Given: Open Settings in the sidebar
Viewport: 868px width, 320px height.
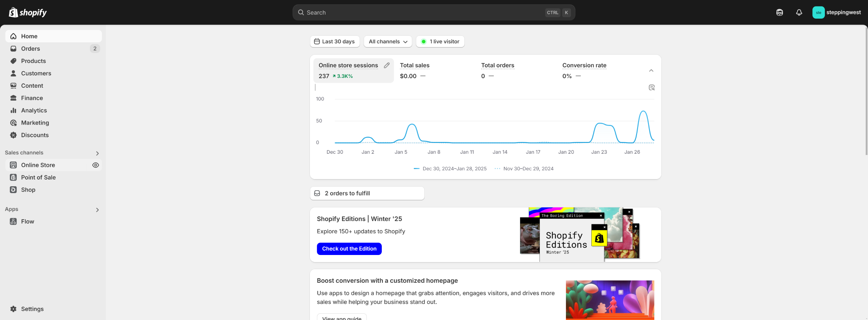Looking at the screenshot, I should 54,309.
